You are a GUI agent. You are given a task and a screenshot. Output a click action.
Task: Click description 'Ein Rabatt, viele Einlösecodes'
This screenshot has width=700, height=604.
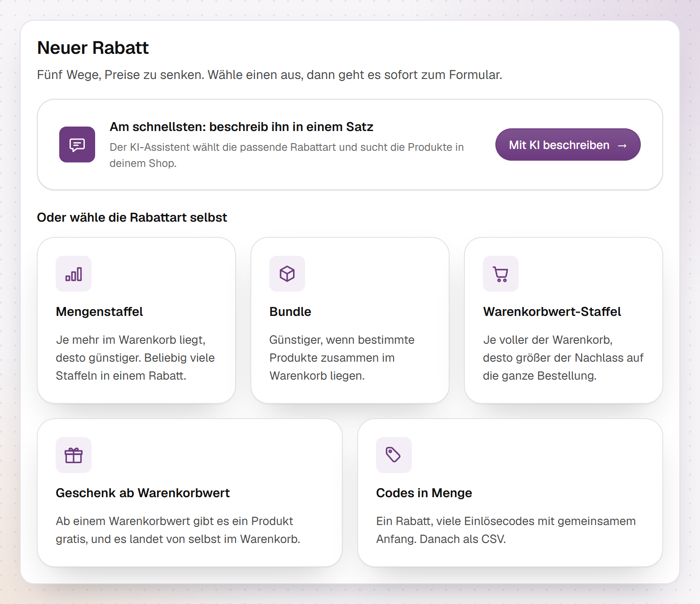click(506, 530)
